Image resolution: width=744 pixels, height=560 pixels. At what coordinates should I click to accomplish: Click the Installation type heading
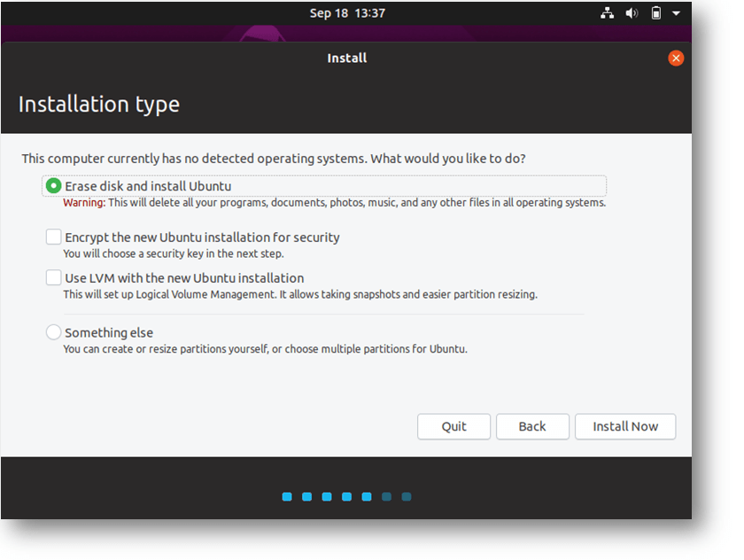(x=98, y=105)
